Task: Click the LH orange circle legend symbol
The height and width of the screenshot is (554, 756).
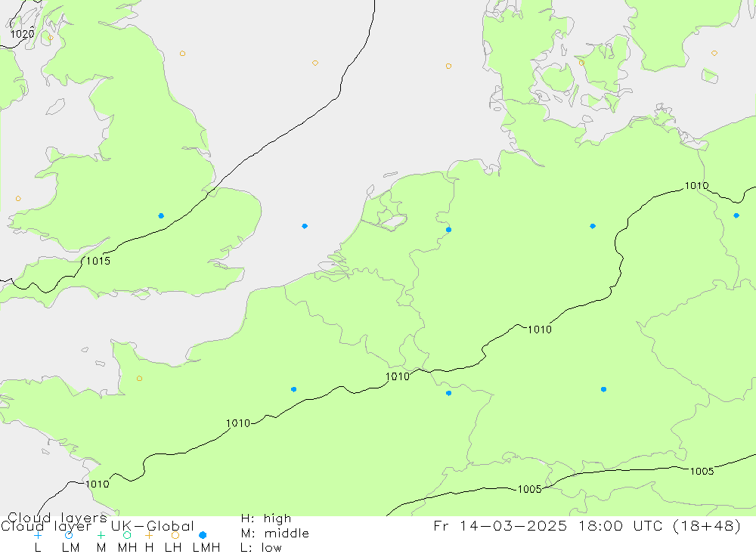Action: 175,535
